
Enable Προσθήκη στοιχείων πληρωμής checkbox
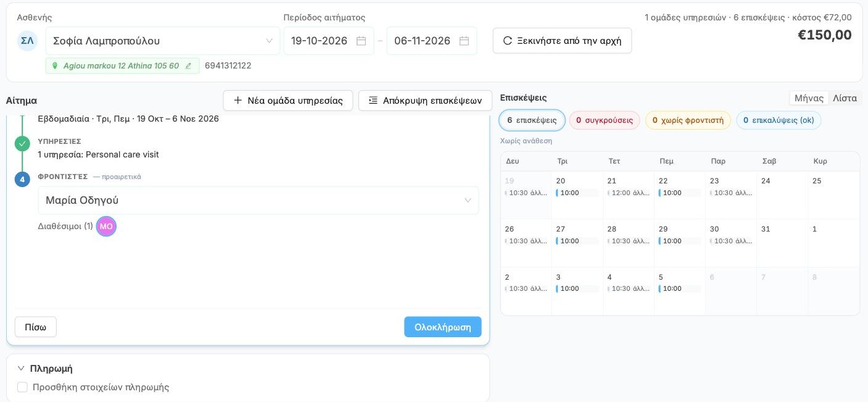pos(22,387)
